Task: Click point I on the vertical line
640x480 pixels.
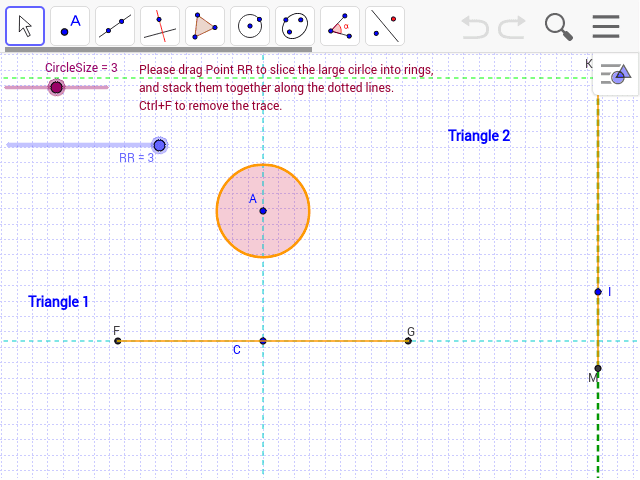Action: [x=598, y=292]
